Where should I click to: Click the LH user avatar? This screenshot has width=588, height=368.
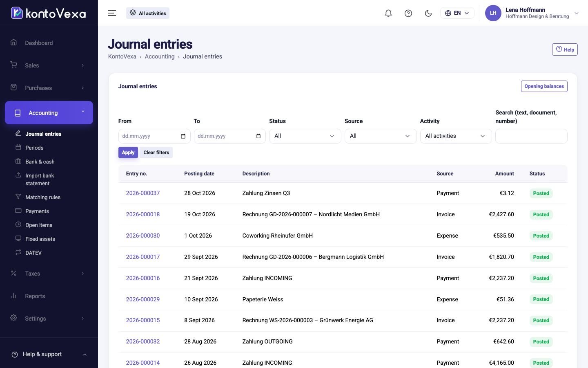(x=493, y=13)
